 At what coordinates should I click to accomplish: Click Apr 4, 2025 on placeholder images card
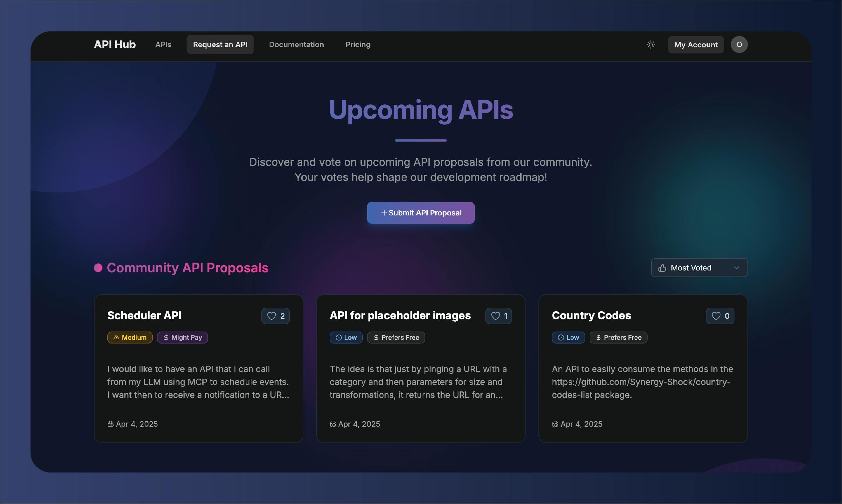(x=359, y=424)
